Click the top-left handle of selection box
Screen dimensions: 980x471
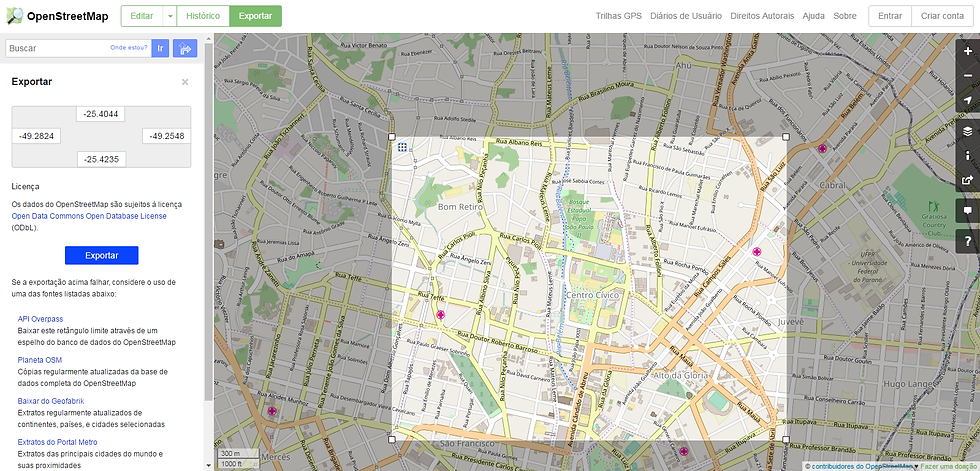(392, 136)
